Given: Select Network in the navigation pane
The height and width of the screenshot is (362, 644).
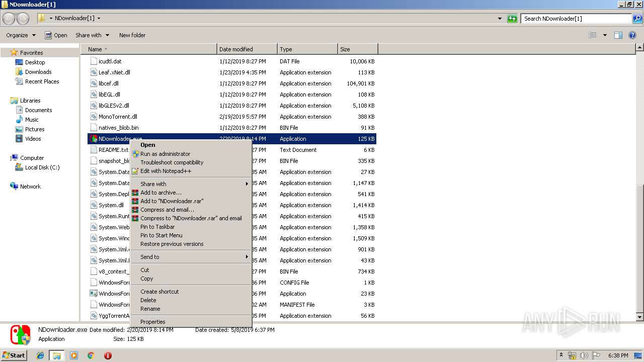Looking at the screenshot, I should coord(30,187).
